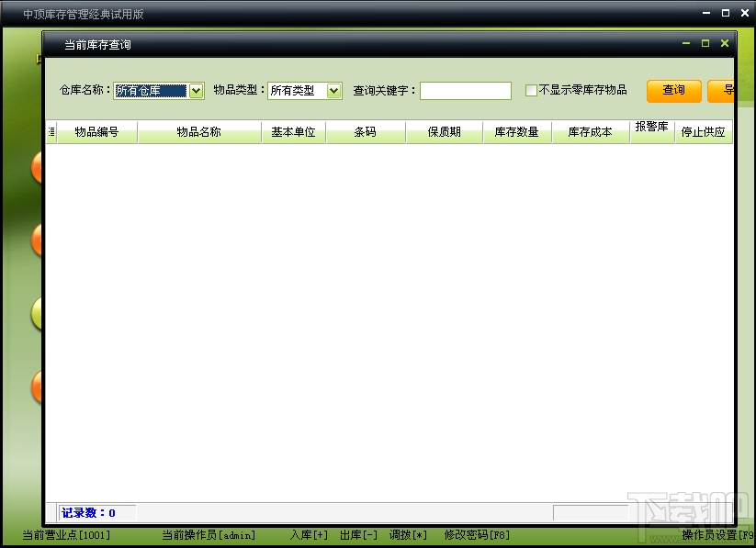Expand the 所有仓库 warehouse dropdown

[195, 91]
